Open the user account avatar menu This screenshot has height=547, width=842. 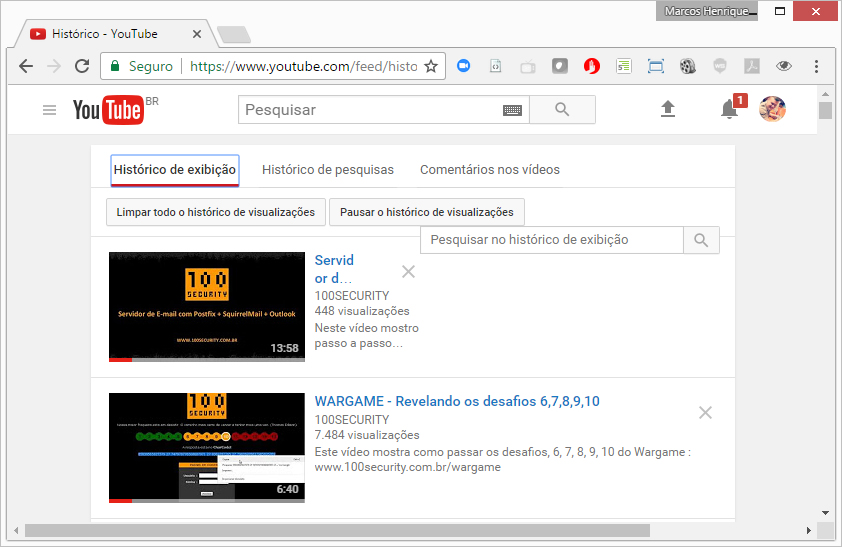click(772, 110)
